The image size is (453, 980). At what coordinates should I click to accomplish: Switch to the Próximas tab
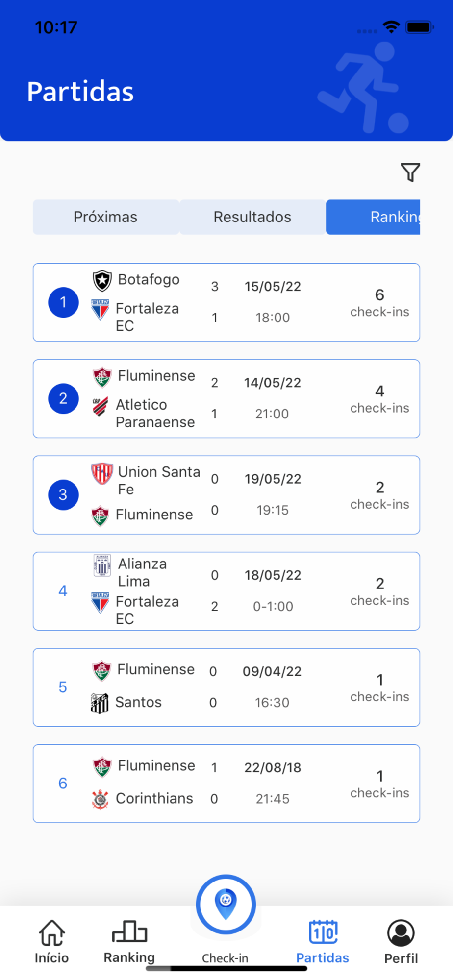tap(105, 217)
